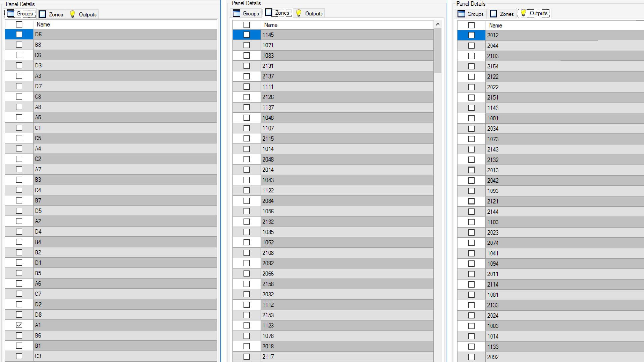Open Zones tab in the right panel
The image size is (644, 362).
pyautogui.click(x=502, y=14)
